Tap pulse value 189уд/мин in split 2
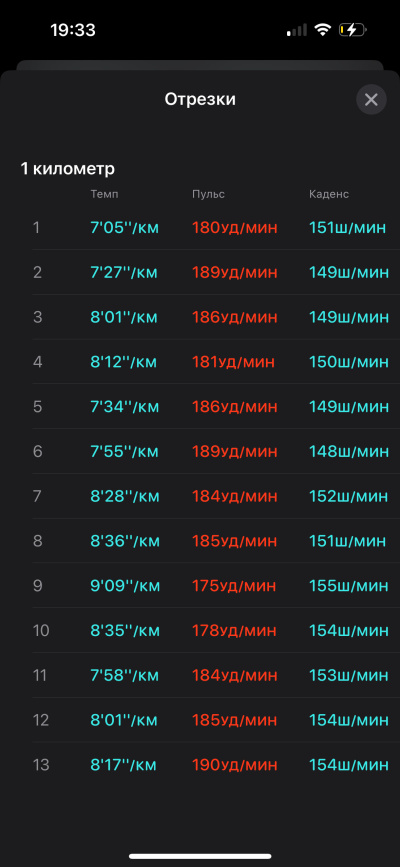This screenshot has width=400, height=867. (x=235, y=273)
